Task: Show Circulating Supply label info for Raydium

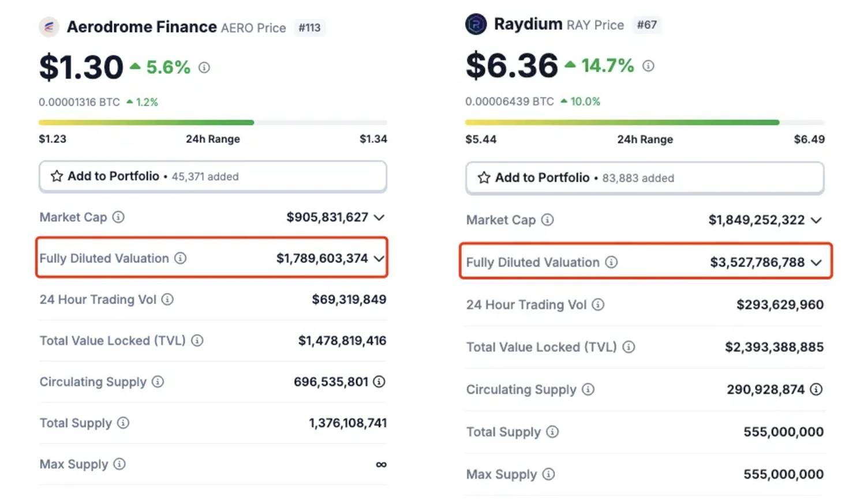Action: [x=588, y=389]
